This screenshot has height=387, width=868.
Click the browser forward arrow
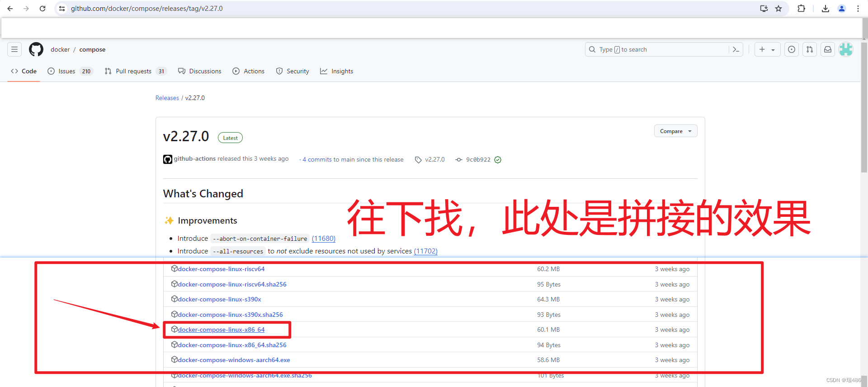[x=26, y=9]
